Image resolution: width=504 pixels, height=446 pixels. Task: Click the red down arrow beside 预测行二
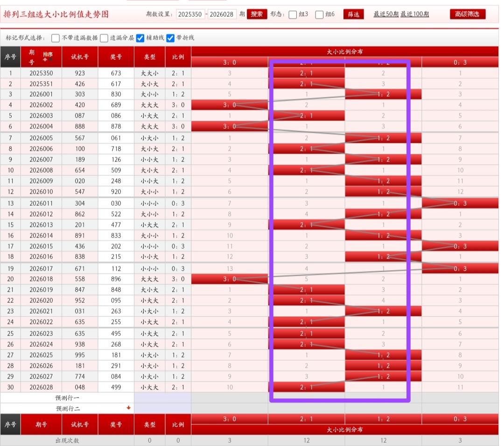point(128,408)
